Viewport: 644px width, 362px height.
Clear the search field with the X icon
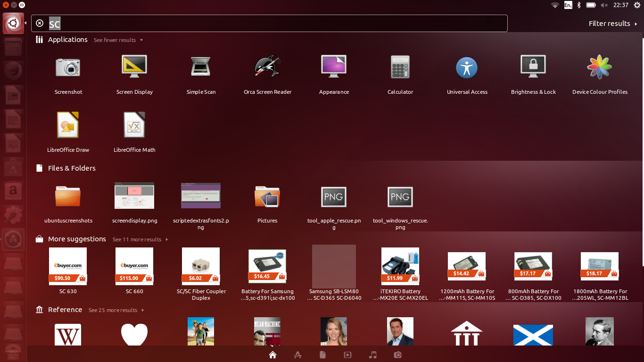pyautogui.click(x=40, y=23)
